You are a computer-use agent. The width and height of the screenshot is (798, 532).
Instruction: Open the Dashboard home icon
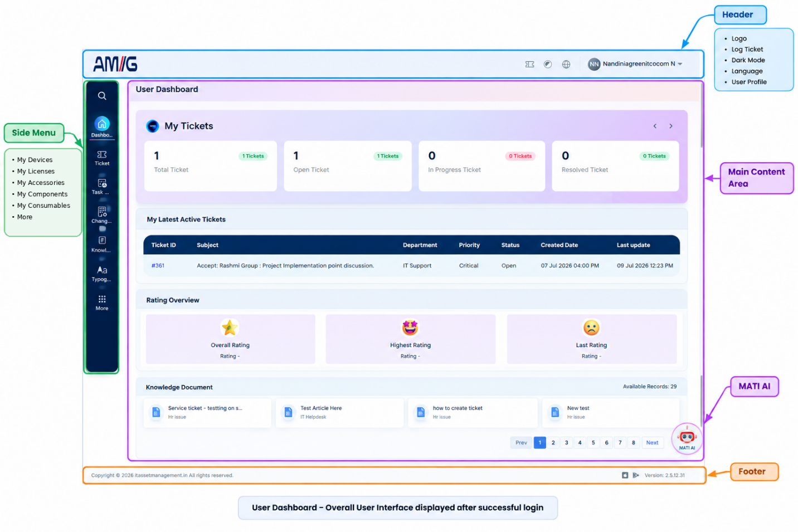[x=102, y=124]
